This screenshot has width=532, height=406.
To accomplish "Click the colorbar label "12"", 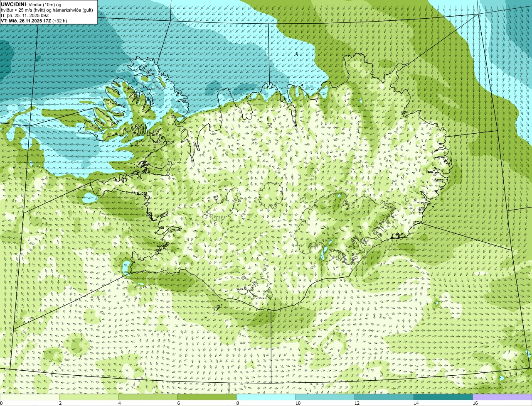I will (x=357, y=403).
